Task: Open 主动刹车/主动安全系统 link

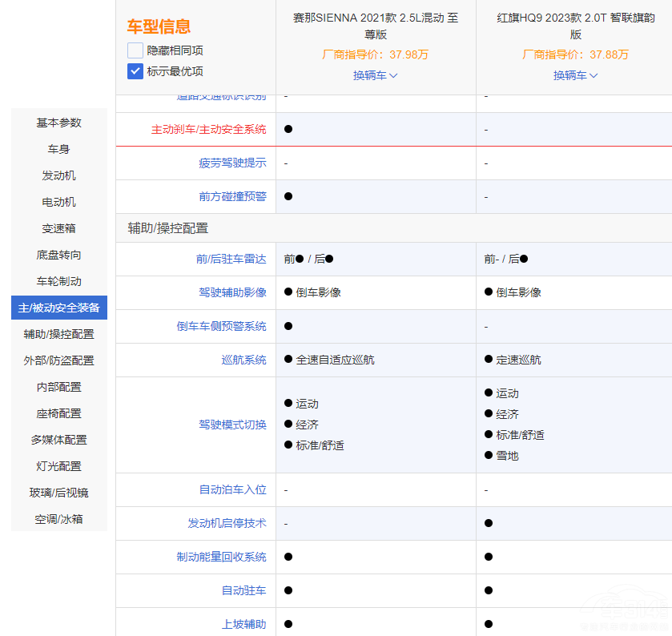Action: tap(208, 129)
